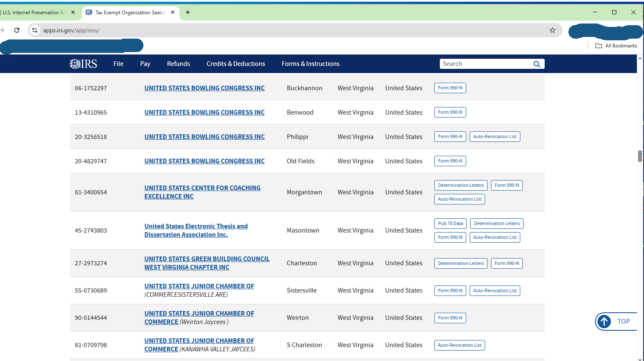
Task: Click Form 990-N for Charleston row
Action: 507,264
